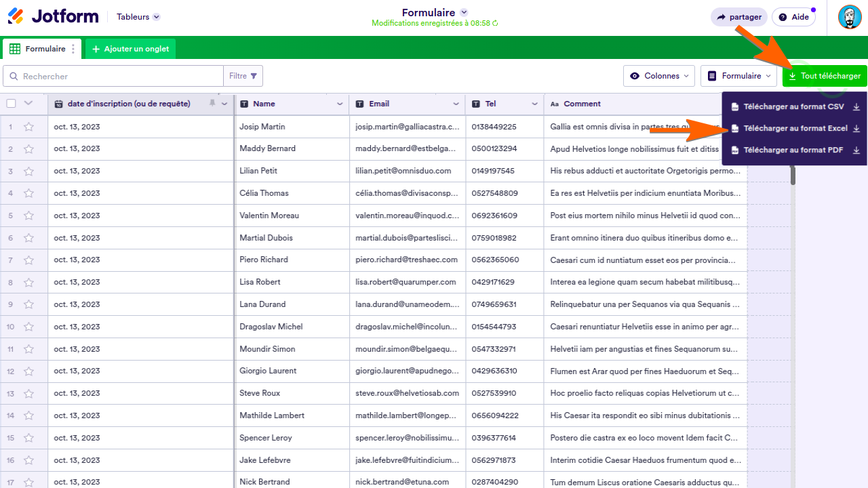Click the Name column type icon

[245, 104]
